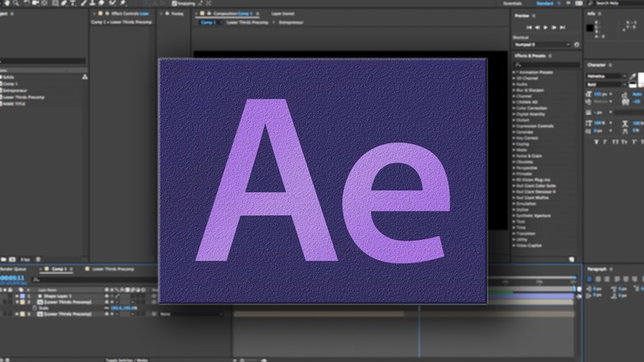Toggle Scale constrain proportions link

(106, 308)
